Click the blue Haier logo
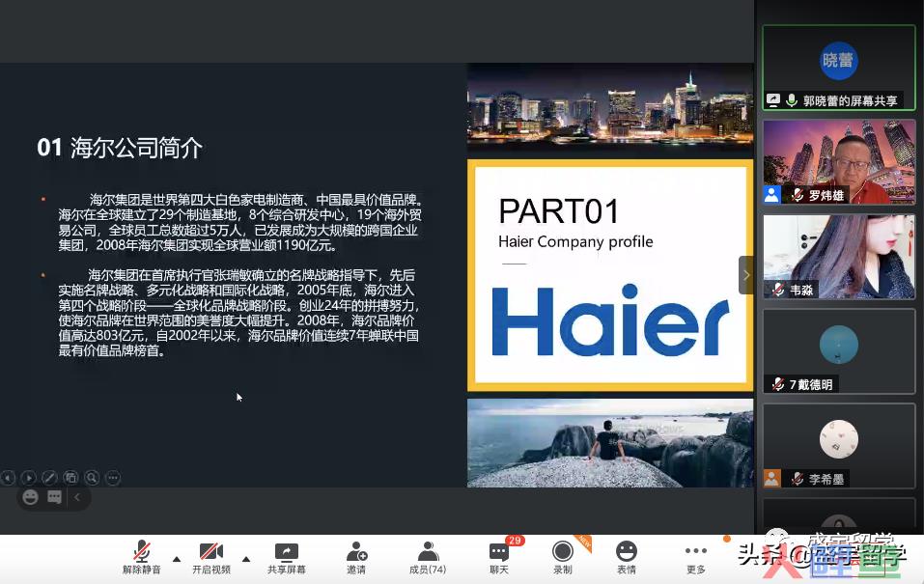The image size is (924, 584). [610, 320]
